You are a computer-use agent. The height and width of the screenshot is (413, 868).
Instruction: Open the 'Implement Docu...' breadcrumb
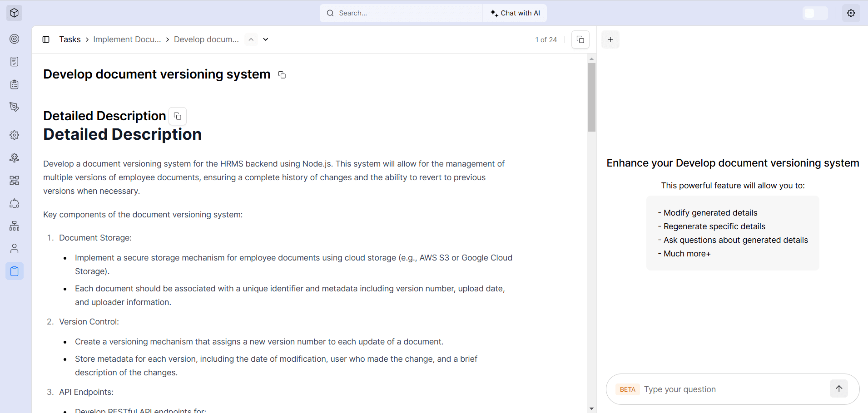click(x=127, y=39)
